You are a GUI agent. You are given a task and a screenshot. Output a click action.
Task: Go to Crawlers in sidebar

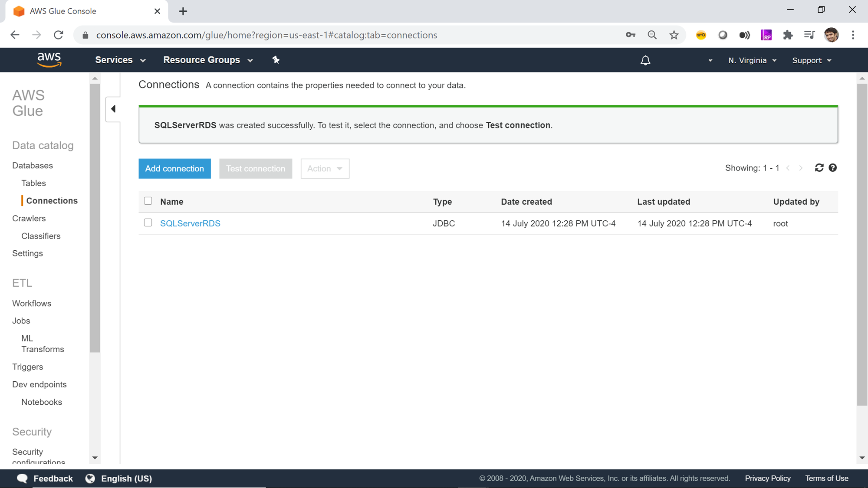[x=29, y=218]
